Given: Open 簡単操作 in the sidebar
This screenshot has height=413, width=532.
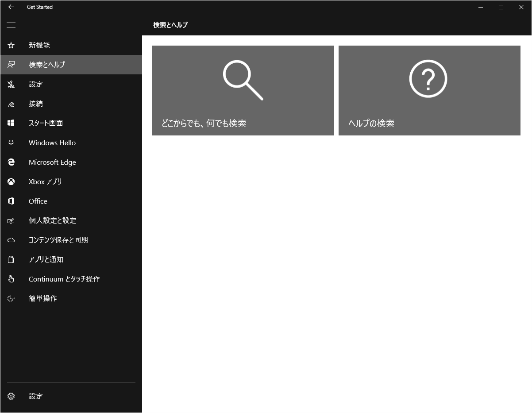Looking at the screenshot, I should pos(43,298).
